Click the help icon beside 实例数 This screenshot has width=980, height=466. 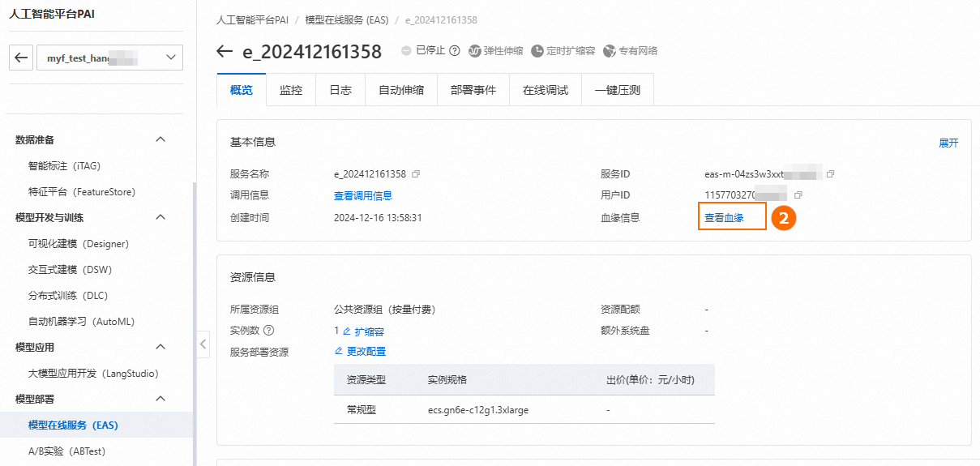(269, 331)
